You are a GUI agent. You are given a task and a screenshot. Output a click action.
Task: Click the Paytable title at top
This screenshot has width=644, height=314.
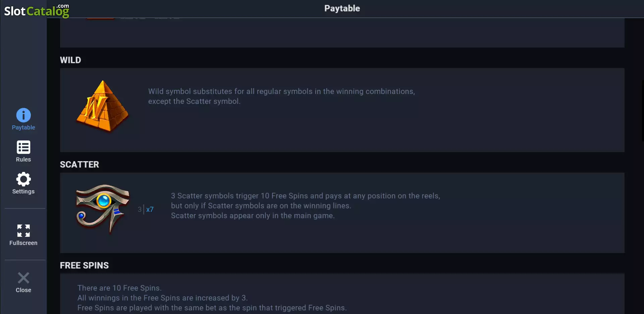342,8
